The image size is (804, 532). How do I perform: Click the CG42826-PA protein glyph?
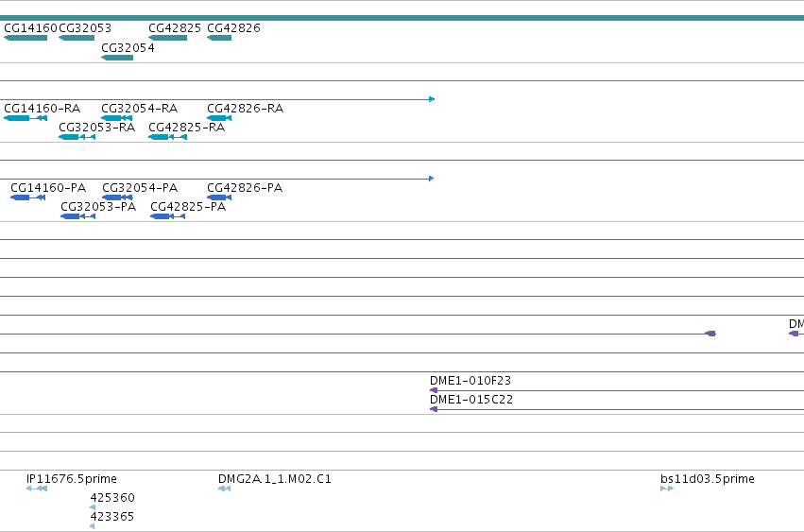[x=219, y=197]
